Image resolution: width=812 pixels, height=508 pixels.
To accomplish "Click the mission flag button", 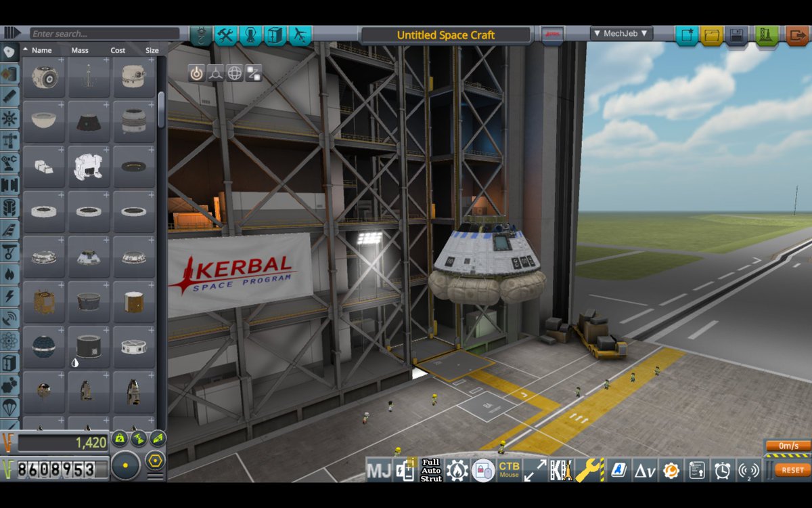I will pyautogui.click(x=553, y=35).
